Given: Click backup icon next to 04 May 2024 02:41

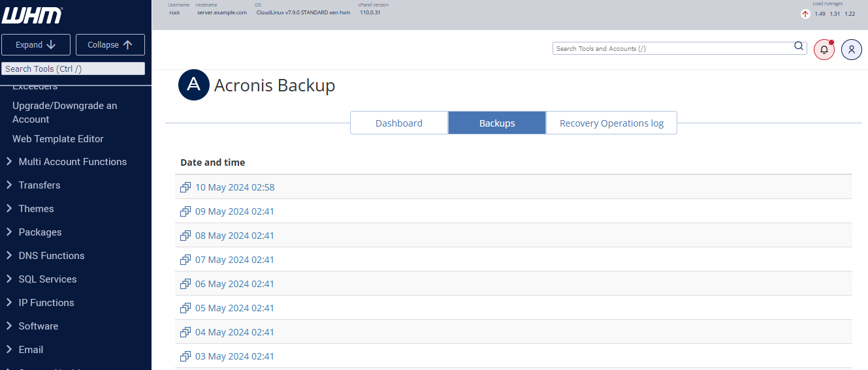Looking at the screenshot, I should [185, 332].
